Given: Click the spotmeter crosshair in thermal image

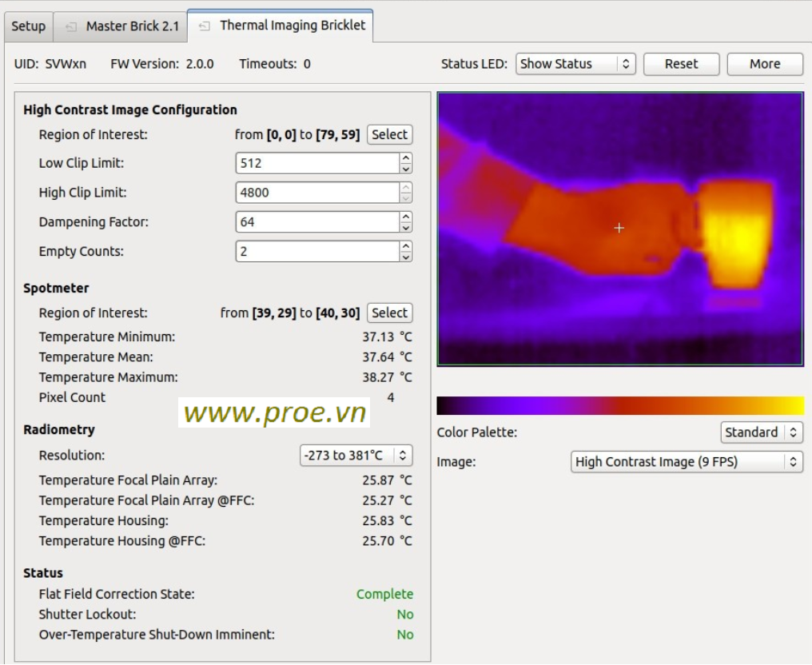Looking at the screenshot, I should [619, 228].
